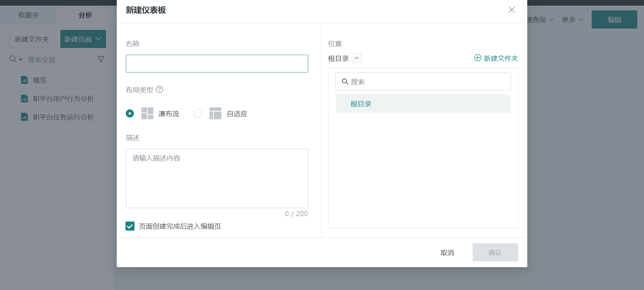Switch to the 分析 tab

tap(85, 15)
